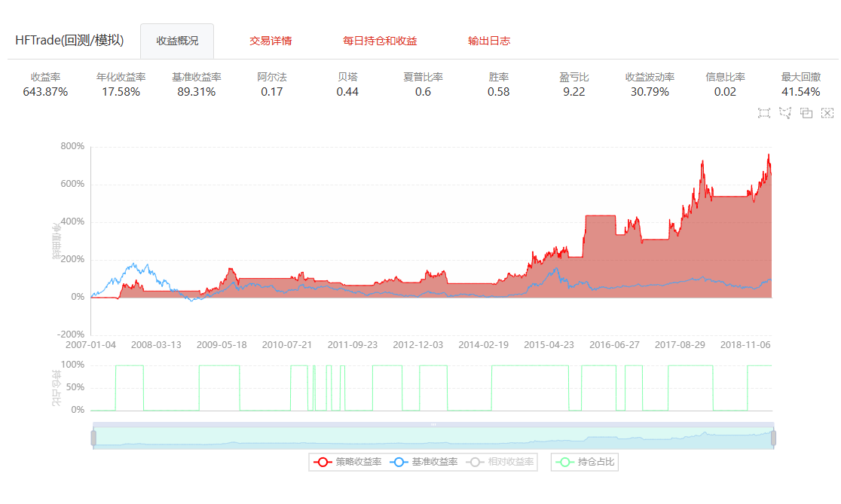Click the 2014-02-19 date axis label

[x=484, y=344]
